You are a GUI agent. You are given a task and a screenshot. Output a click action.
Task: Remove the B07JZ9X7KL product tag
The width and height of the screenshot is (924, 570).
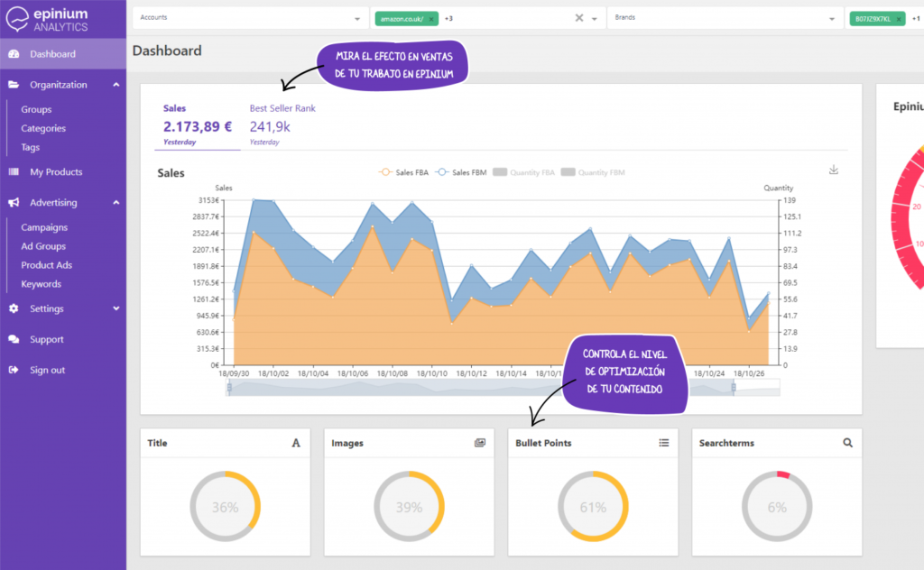coord(899,20)
